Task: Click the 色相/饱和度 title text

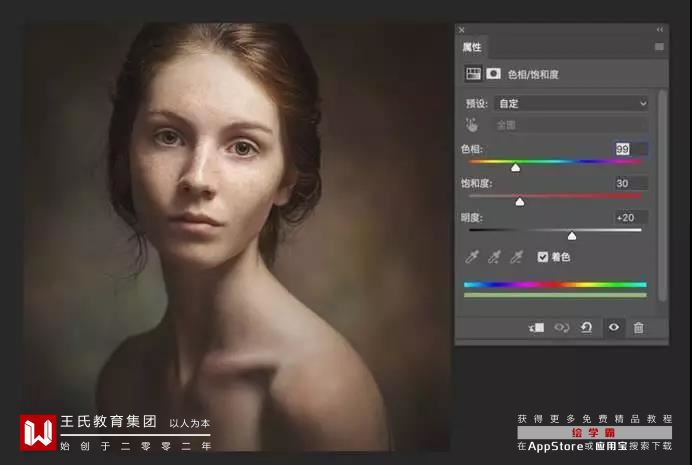Action: tap(533, 75)
